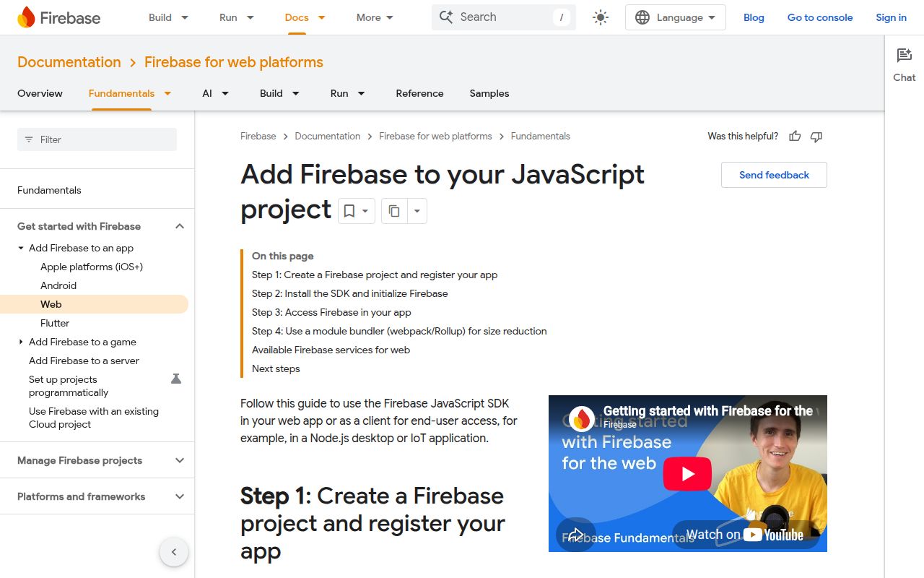Toggle the light/dark theme sun icon
The width and height of the screenshot is (924, 578).
601,17
